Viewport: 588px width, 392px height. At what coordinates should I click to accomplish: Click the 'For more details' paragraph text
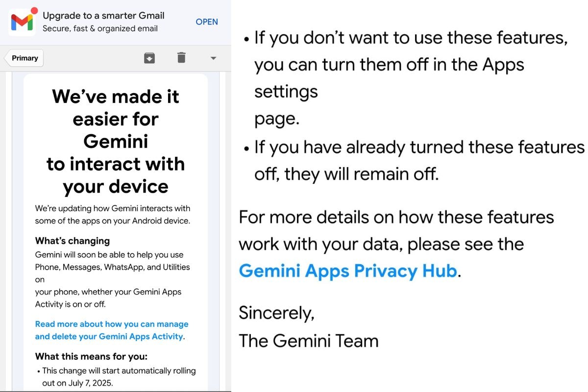click(x=396, y=230)
